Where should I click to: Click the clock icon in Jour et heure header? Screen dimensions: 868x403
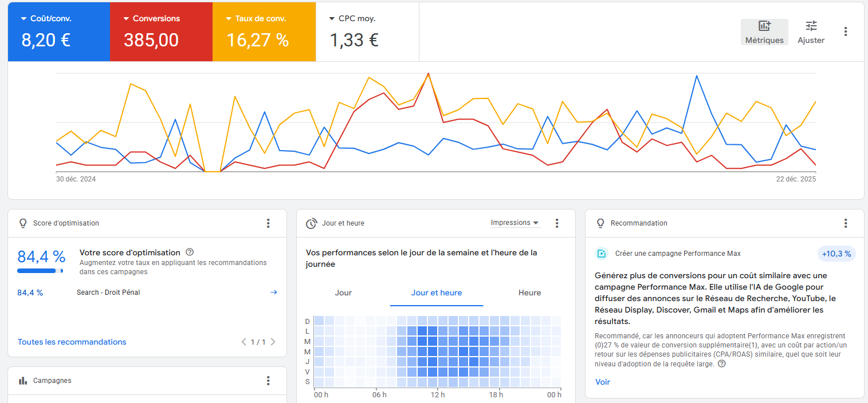tap(312, 223)
